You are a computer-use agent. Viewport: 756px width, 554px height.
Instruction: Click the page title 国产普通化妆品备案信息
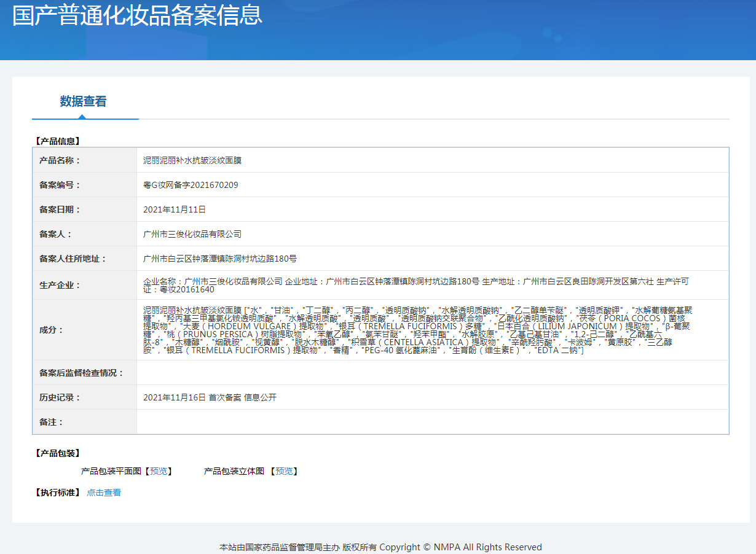[x=137, y=16]
